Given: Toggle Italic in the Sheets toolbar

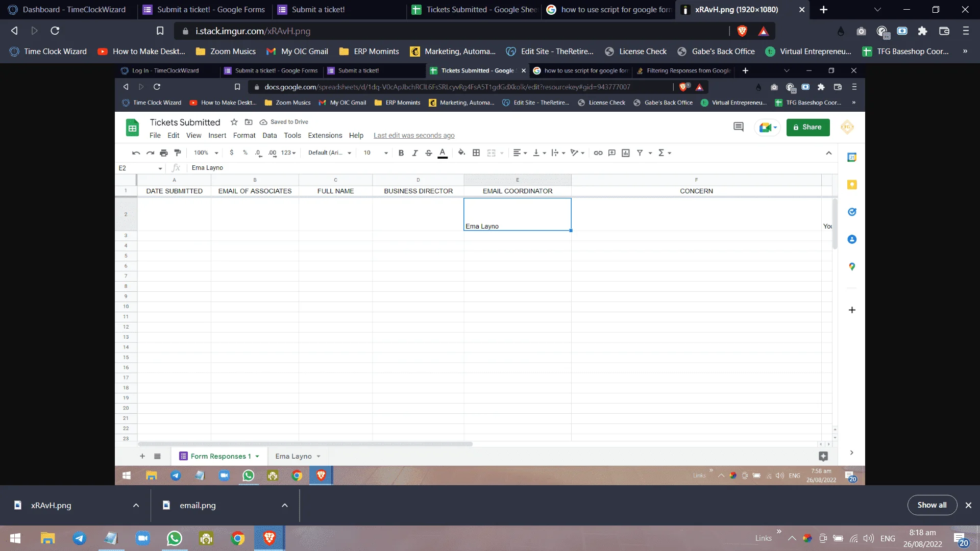Looking at the screenshot, I should tap(415, 153).
